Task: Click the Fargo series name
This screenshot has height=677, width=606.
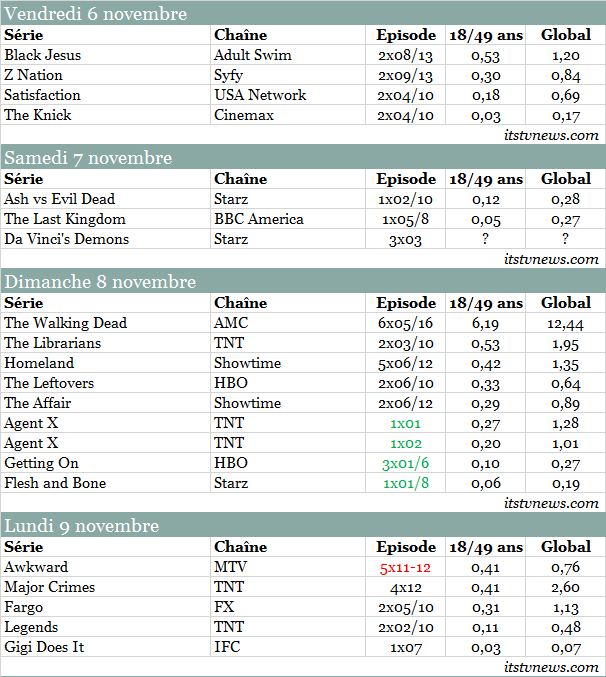Action: click(x=24, y=607)
